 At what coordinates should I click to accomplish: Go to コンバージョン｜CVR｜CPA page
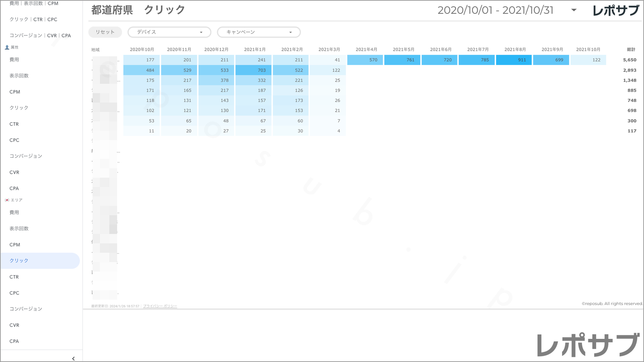[40, 36]
